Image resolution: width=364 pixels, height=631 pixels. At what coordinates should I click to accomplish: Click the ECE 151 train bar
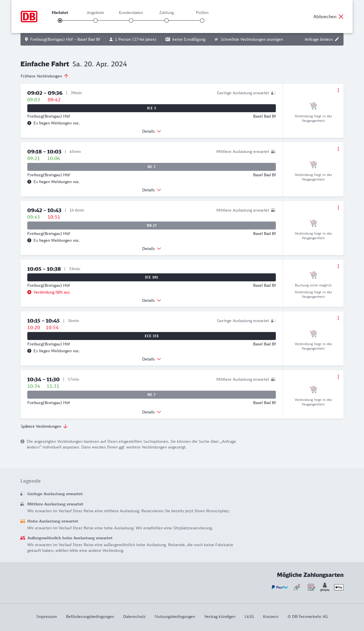pyautogui.click(x=152, y=336)
